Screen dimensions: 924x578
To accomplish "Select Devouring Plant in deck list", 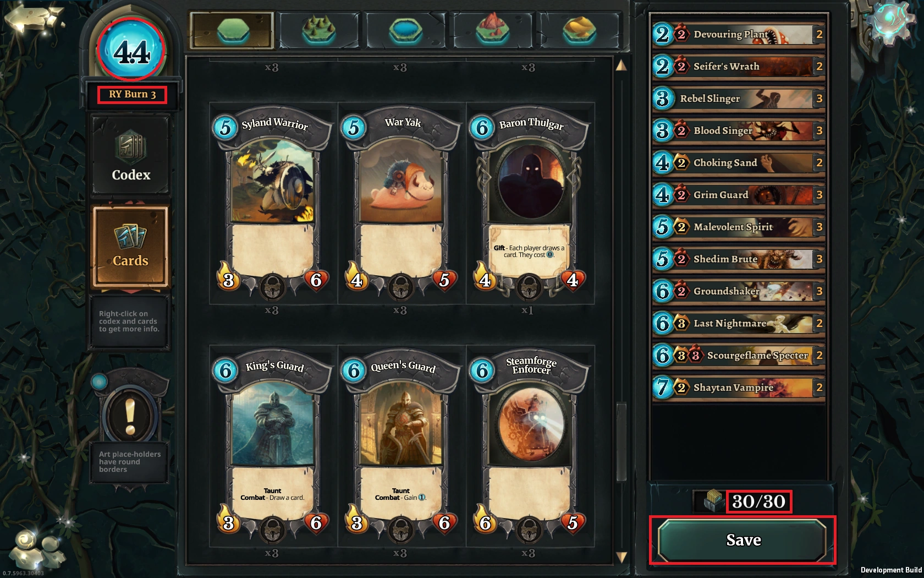I will (x=739, y=34).
